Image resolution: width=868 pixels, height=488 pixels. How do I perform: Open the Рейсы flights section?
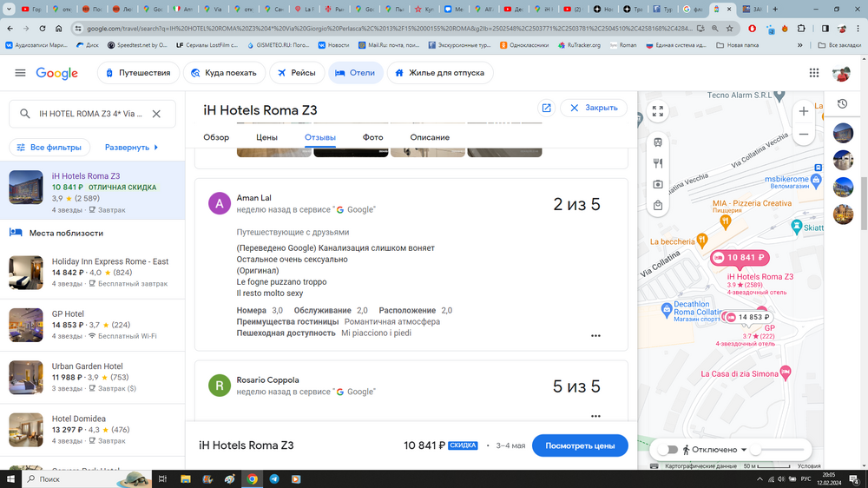click(x=297, y=73)
